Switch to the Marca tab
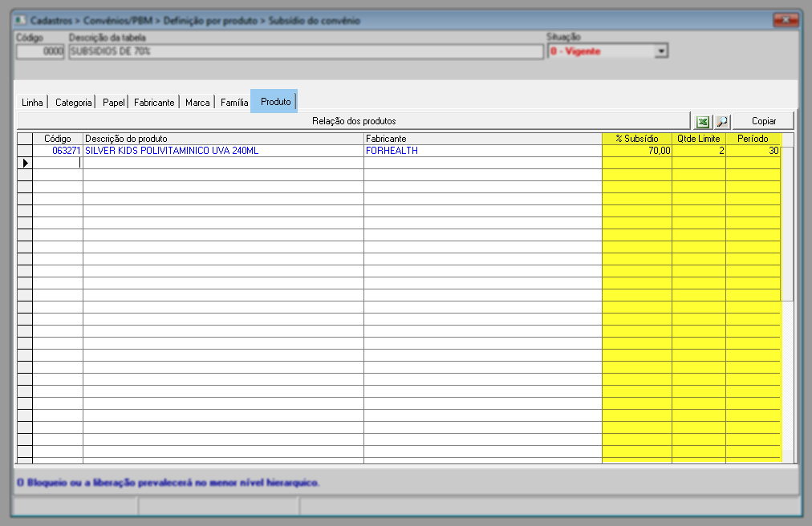This screenshot has width=812, height=526. pyautogui.click(x=197, y=102)
